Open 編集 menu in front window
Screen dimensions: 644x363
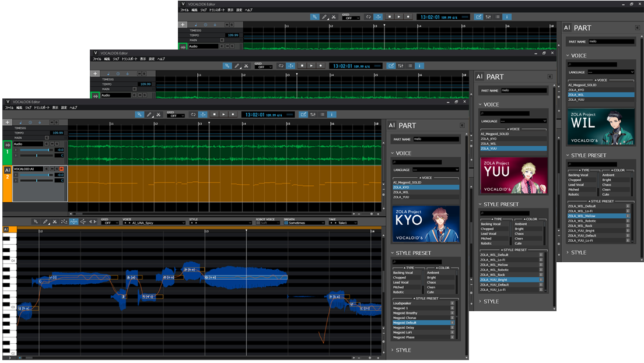coord(19,107)
